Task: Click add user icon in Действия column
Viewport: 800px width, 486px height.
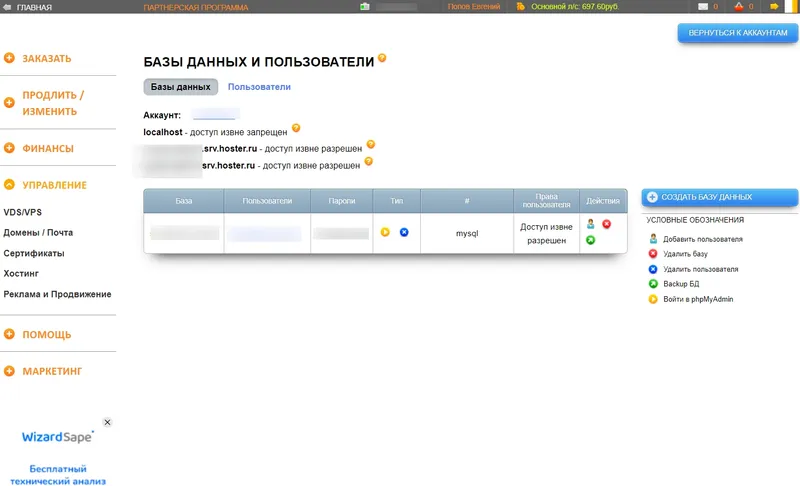Action: point(590,224)
